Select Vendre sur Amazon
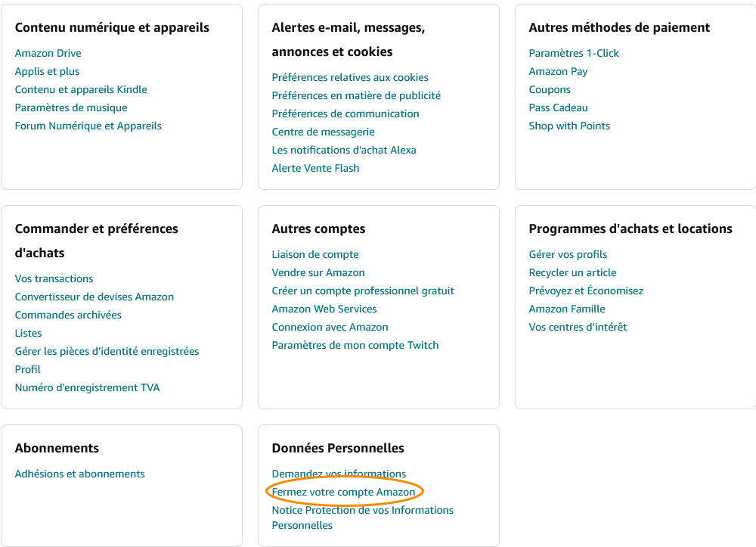Screen dimensions: 756x547 point(318,272)
